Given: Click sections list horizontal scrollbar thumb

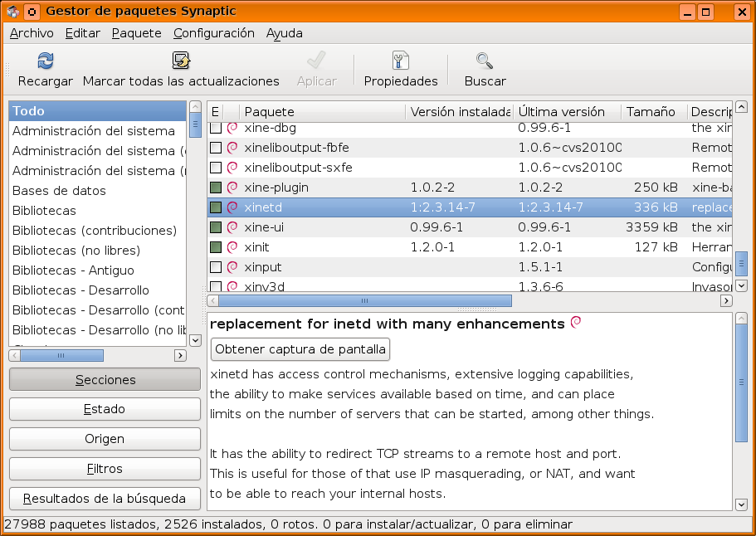Looking at the screenshot, I should [x=61, y=356].
